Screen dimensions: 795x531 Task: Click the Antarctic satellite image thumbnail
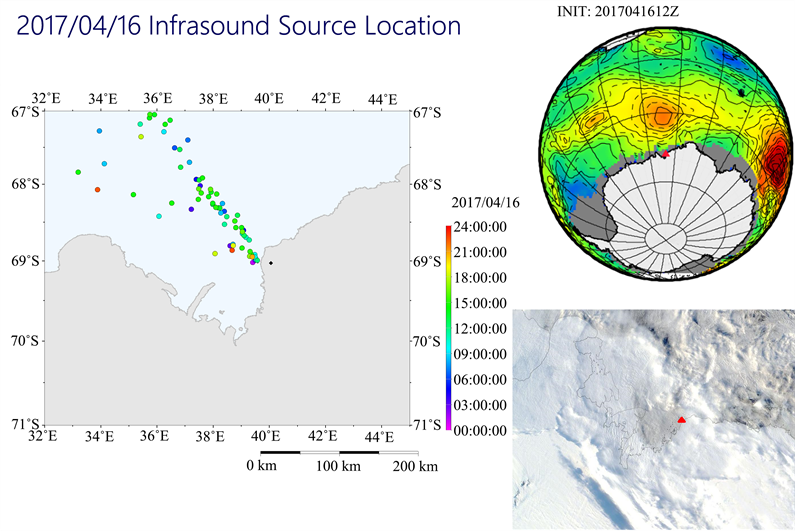pyautogui.click(x=653, y=419)
